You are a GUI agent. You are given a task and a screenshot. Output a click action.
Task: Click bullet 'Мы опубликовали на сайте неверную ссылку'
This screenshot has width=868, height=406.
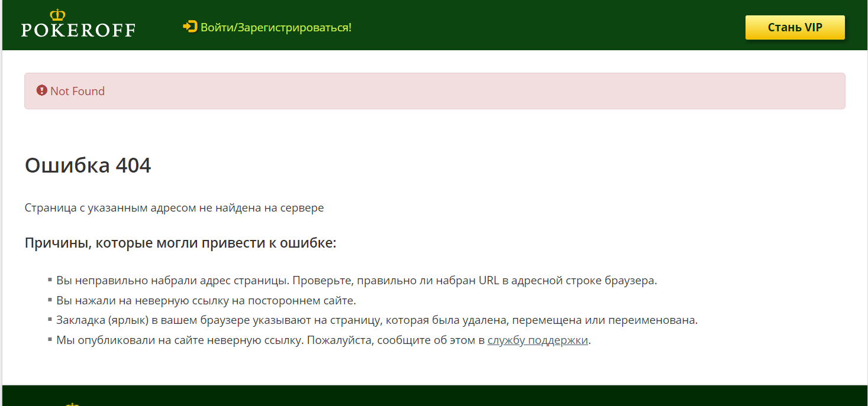(x=324, y=341)
